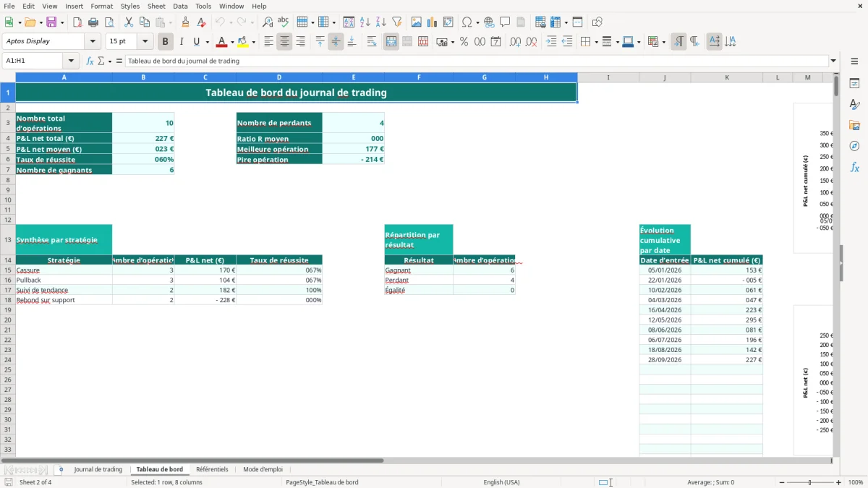Toggle Align Right
Image resolution: width=868 pixels, height=488 pixels.
point(300,42)
